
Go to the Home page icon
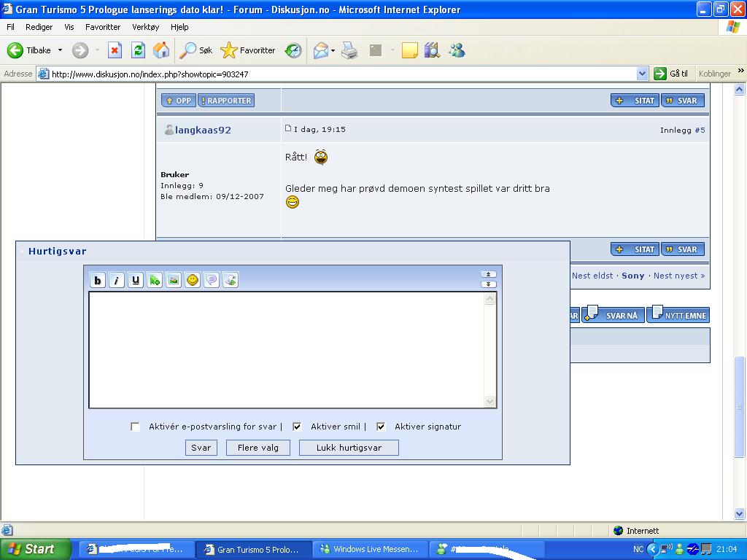point(161,50)
